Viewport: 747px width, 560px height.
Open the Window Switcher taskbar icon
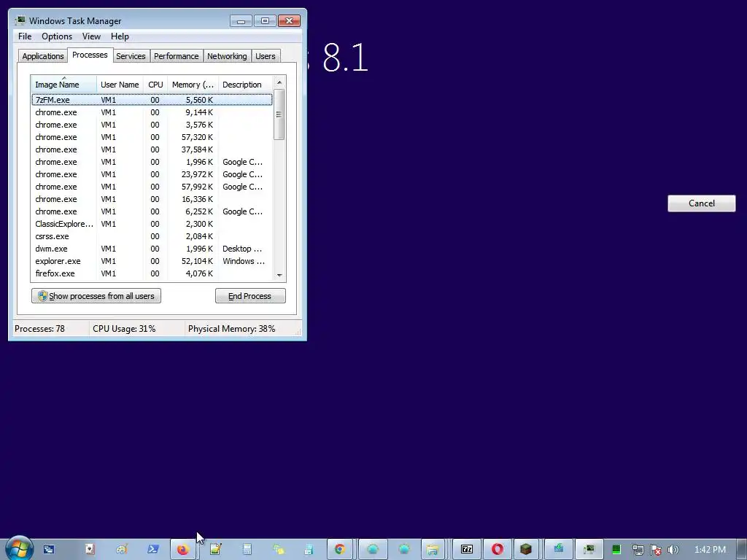pos(49,550)
